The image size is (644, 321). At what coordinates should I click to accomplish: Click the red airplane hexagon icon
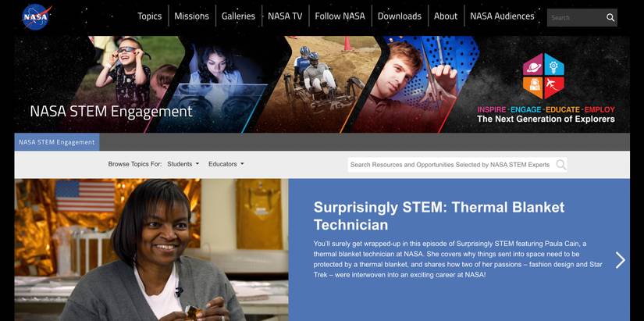554,87
